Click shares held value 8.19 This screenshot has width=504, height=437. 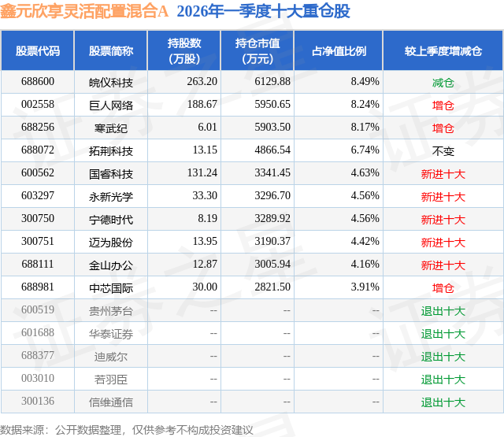coord(207,219)
